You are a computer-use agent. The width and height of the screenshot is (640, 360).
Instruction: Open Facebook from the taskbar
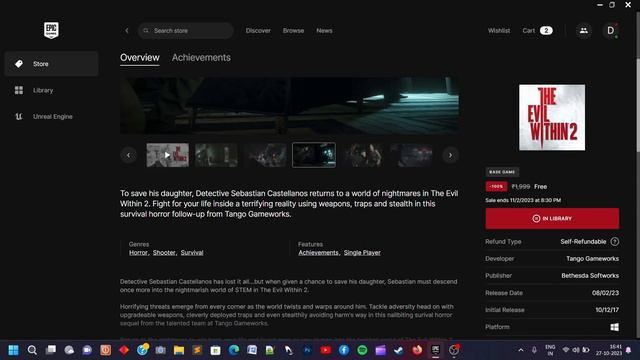pos(344,350)
